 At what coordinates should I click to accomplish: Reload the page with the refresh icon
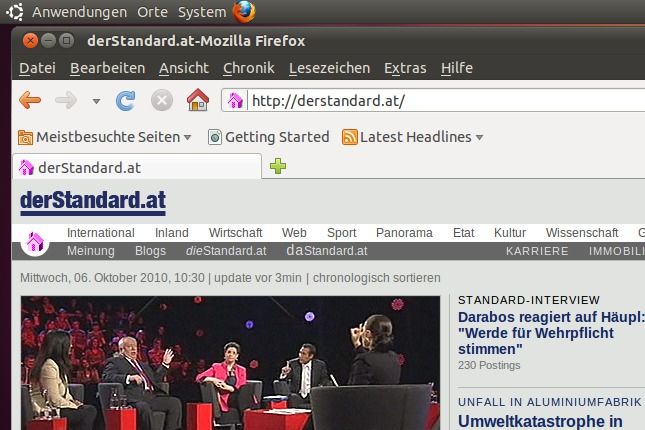[126, 100]
